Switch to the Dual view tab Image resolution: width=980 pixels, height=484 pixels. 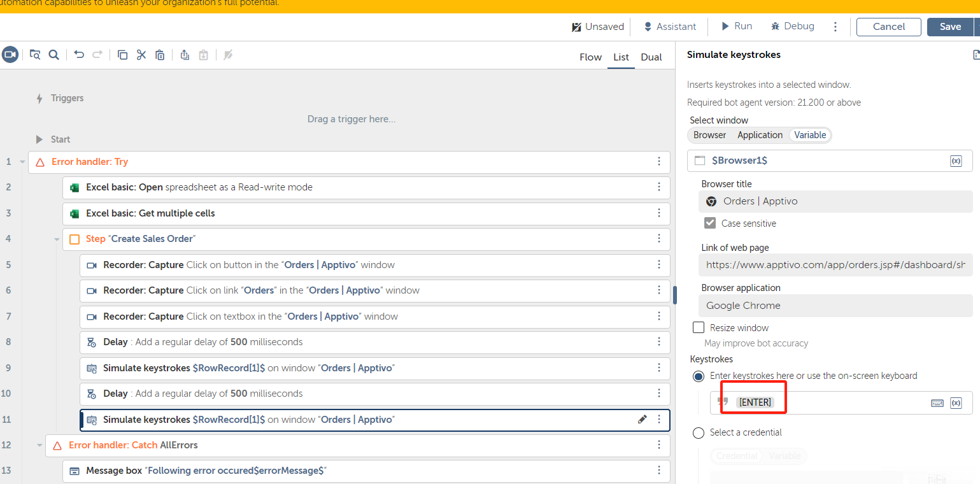pyautogui.click(x=651, y=57)
